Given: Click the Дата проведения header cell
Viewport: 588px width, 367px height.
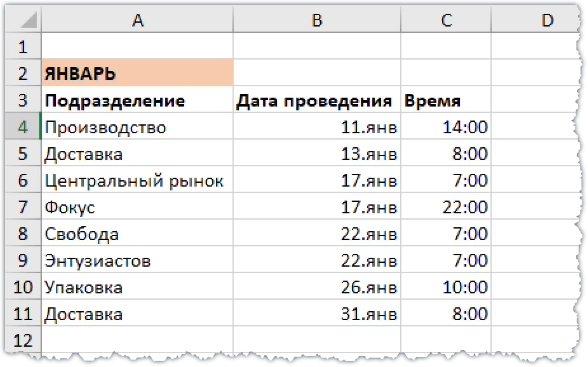Looking at the screenshot, I should tap(317, 100).
